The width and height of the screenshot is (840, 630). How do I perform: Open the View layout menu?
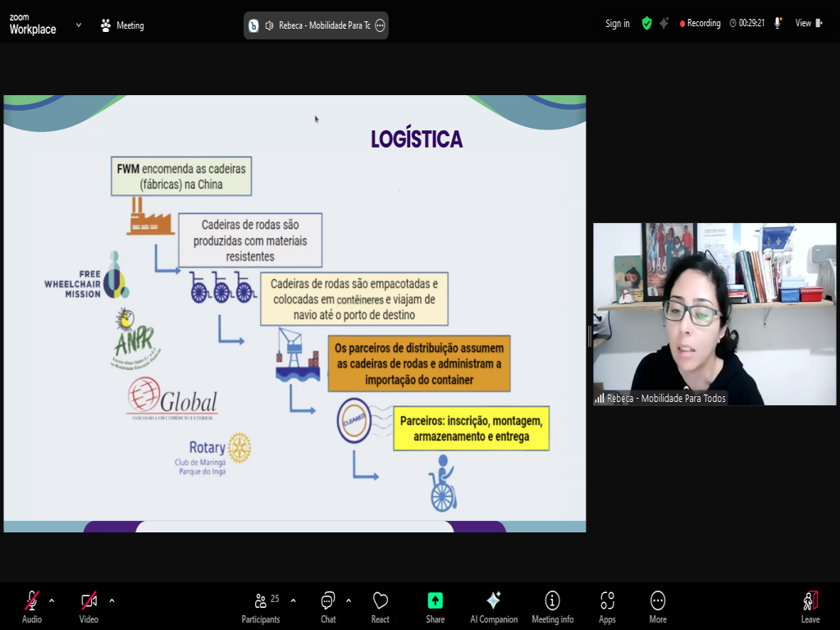[808, 24]
